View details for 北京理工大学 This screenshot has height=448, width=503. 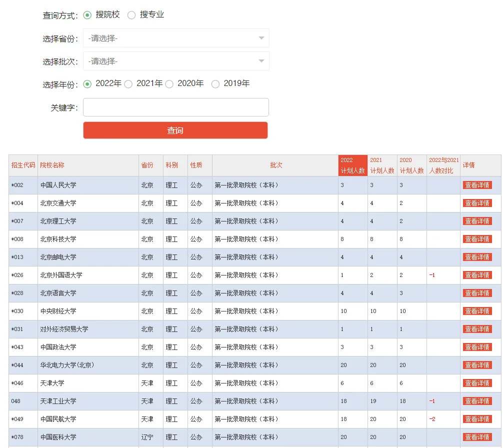(x=477, y=221)
